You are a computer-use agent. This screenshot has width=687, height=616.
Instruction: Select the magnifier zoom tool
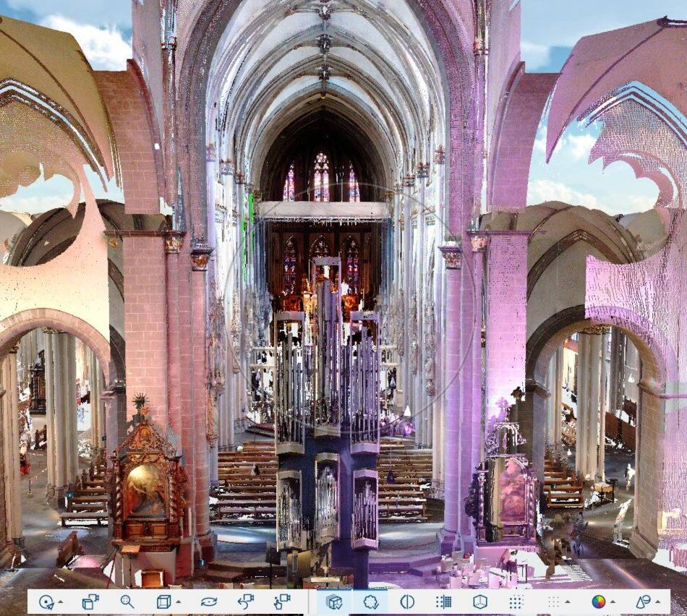[x=128, y=601]
